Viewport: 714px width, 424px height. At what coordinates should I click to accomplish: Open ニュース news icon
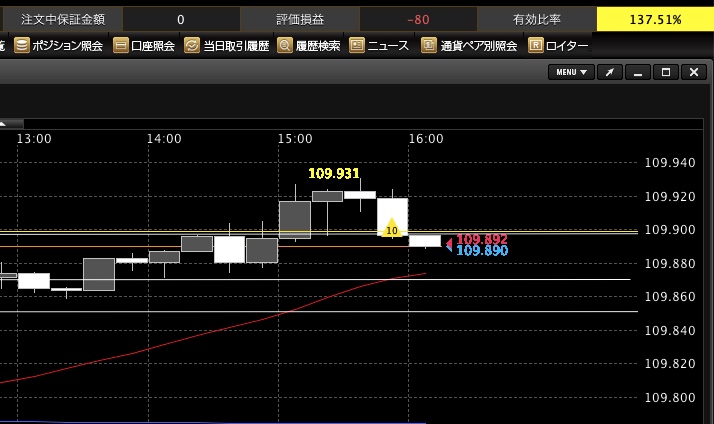coord(357,45)
